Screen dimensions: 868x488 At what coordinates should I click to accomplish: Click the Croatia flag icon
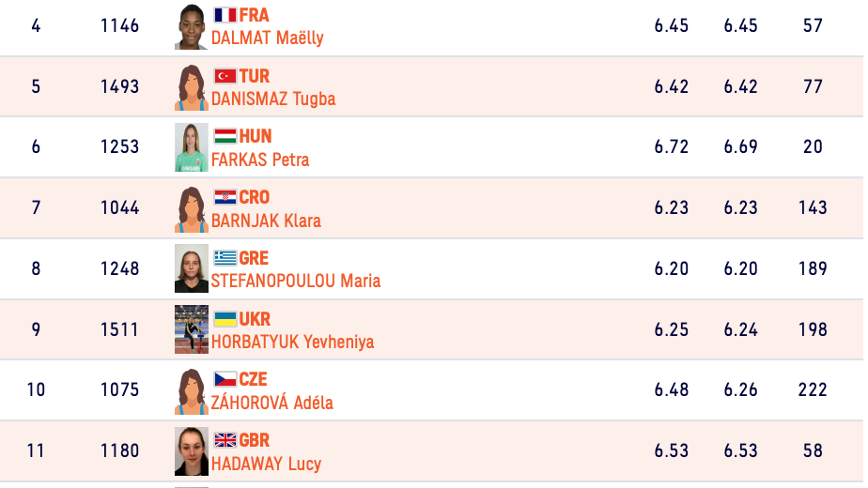pyautogui.click(x=225, y=197)
